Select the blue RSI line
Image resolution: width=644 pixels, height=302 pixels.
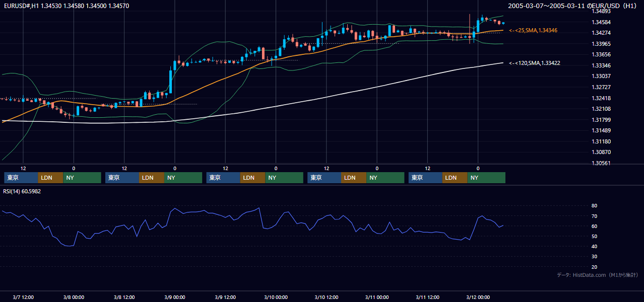252,211
